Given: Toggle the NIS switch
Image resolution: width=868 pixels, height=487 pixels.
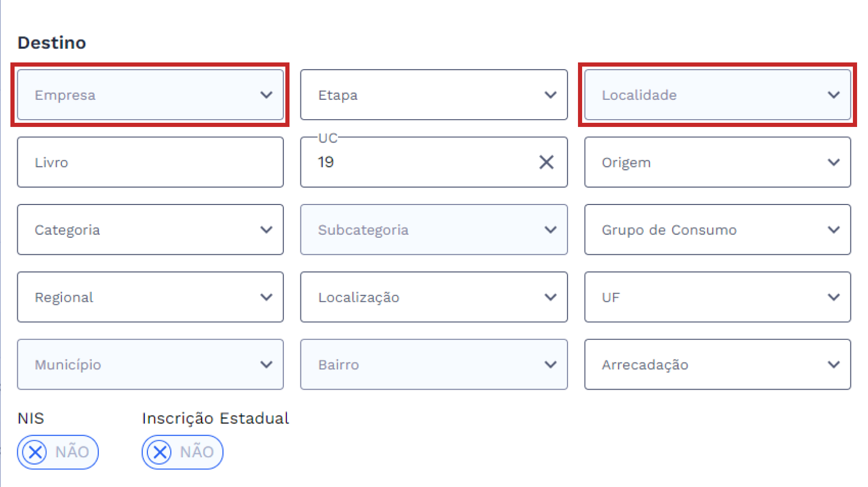Looking at the screenshot, I should [x=57, y=452].
